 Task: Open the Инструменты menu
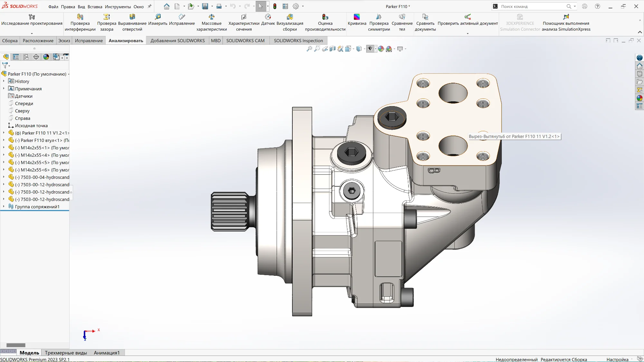(118, 6)
